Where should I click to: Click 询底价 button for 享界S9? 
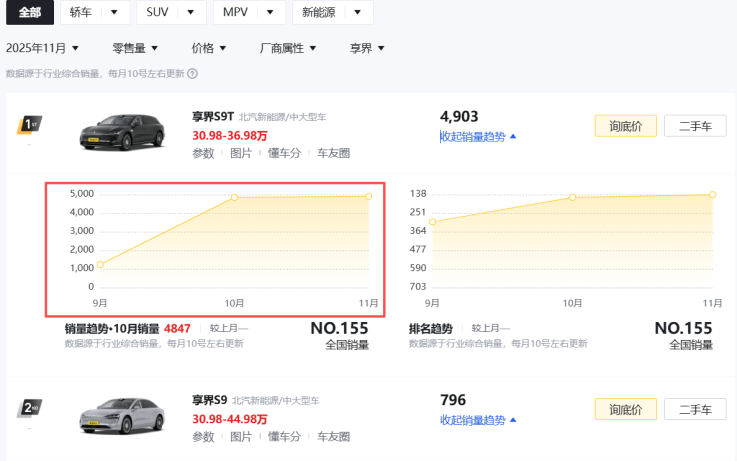pyautogui.click(x=626, y=409)
